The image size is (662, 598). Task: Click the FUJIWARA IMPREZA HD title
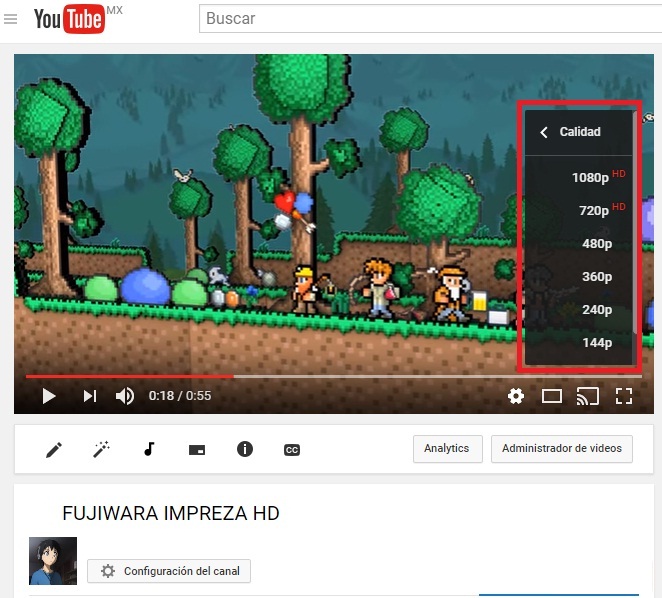pos(171,514)
